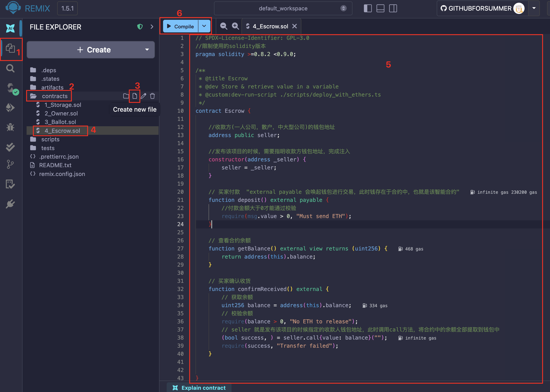Click Explain contract link
Viewport: 550px width, 392px height.
(203, 388)
